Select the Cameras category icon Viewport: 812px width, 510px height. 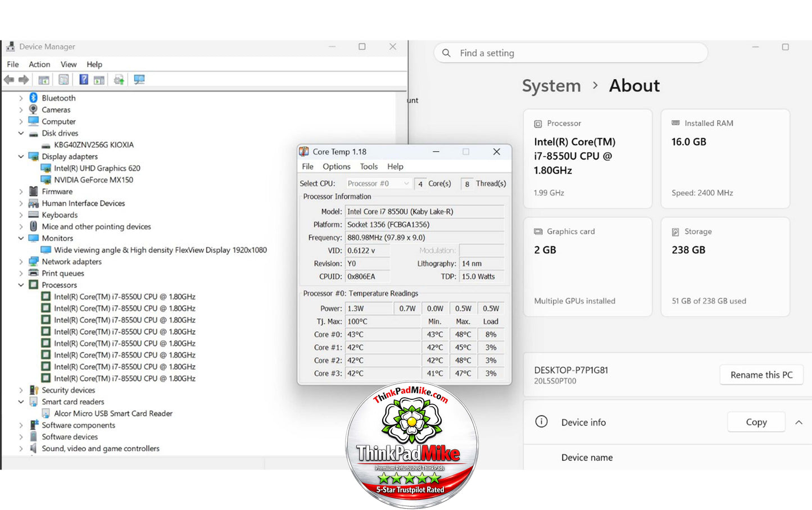(33, 110)
